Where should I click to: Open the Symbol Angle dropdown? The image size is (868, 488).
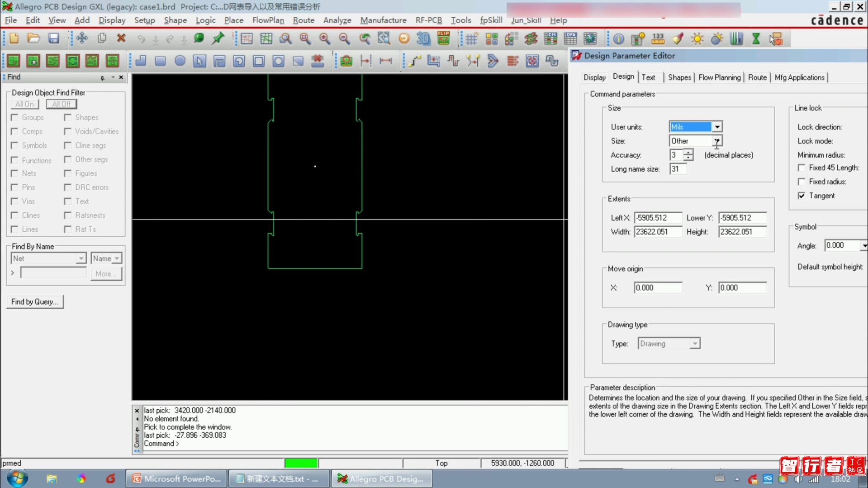click(864, 246)
